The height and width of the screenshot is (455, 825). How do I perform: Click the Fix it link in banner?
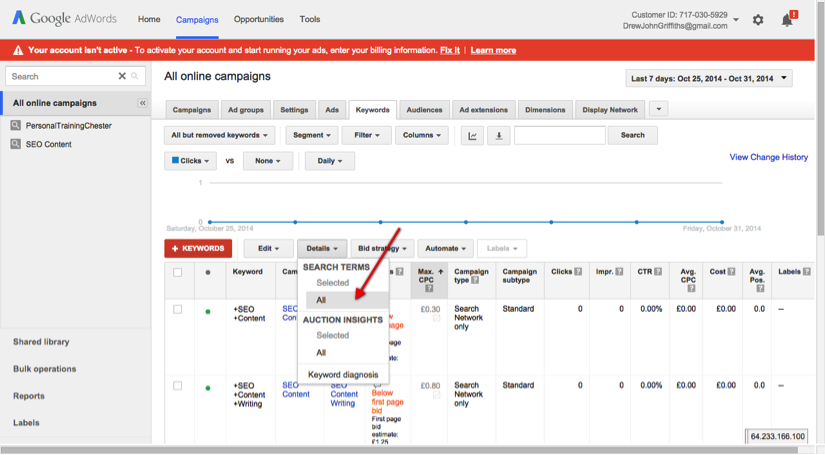[x=450, y=50]
